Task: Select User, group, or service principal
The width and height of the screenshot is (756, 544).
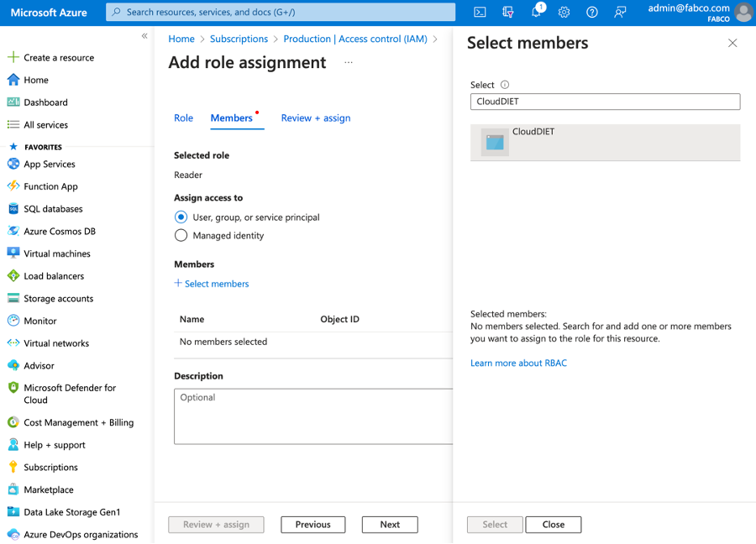Action: tap(181, 216)
